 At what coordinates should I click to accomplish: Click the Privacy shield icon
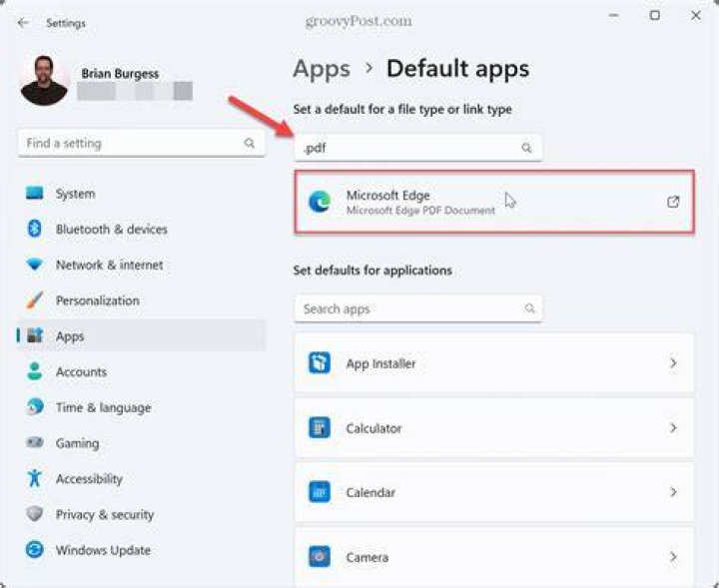34,514
